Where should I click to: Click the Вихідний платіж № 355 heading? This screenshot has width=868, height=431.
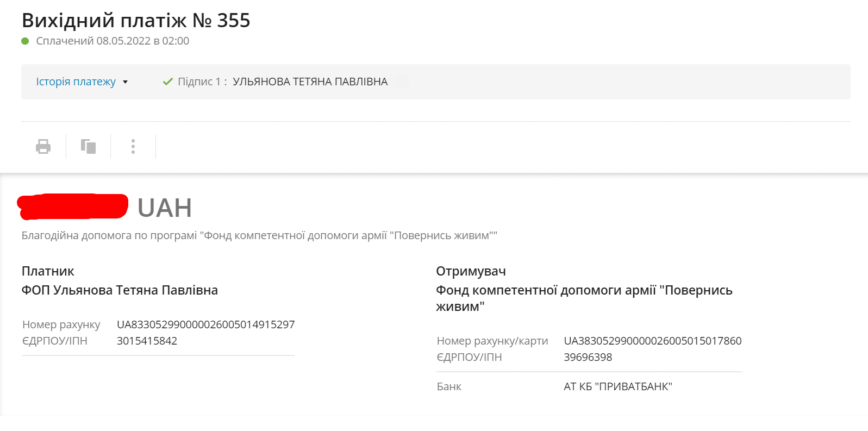(136, 20)
